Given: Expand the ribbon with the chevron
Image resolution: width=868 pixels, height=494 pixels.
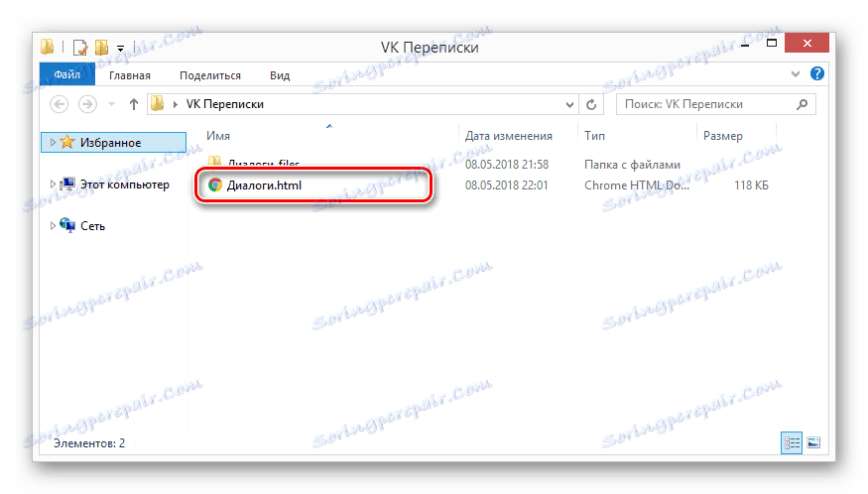Looking at the screenshot, I should [x=796, y=73].
